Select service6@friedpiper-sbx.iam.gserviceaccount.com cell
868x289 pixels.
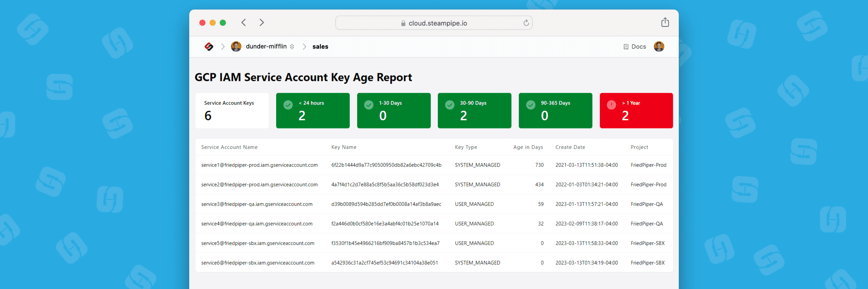pyautogui.click(x=258, y=262)
